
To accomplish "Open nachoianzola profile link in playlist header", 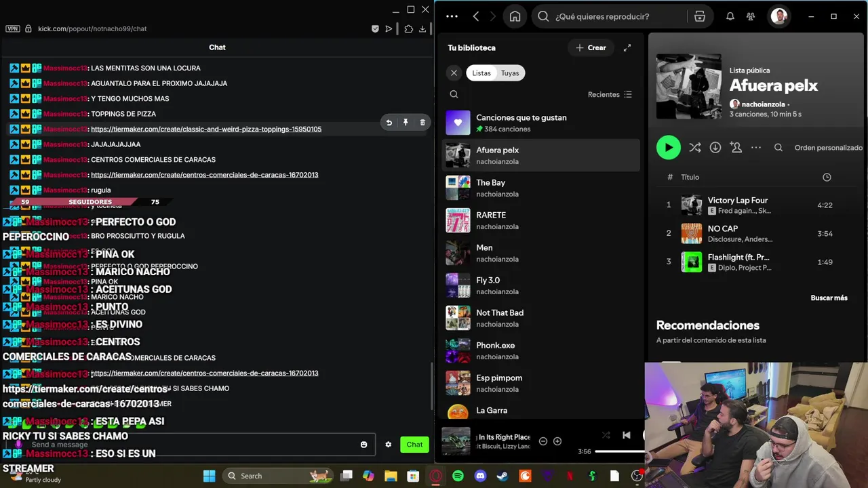I will tap(763, 104).
